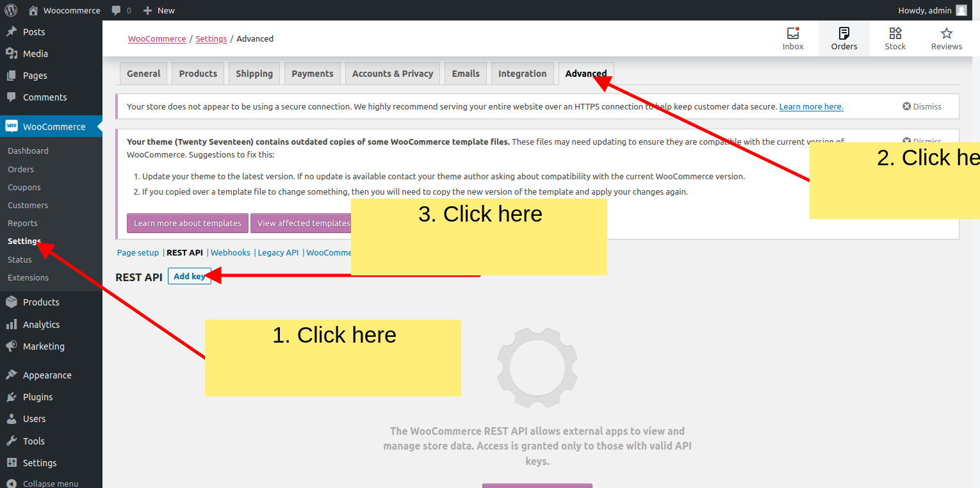
Task: Open the Accounts & Privacy tab
Action: click(393, 74)
